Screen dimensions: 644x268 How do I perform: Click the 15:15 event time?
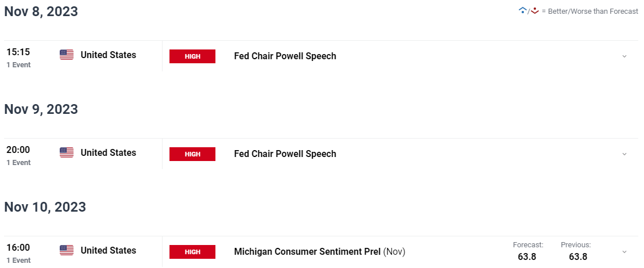18,52
